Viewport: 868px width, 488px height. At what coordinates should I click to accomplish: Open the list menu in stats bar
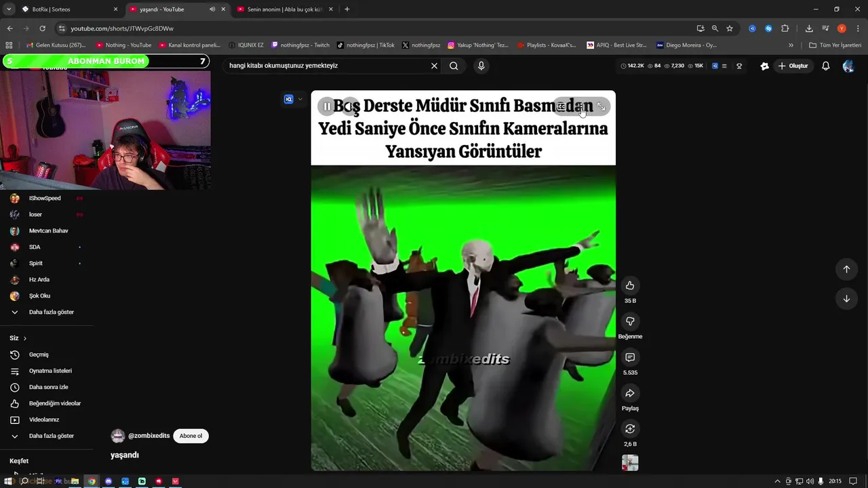pos(724,66)
